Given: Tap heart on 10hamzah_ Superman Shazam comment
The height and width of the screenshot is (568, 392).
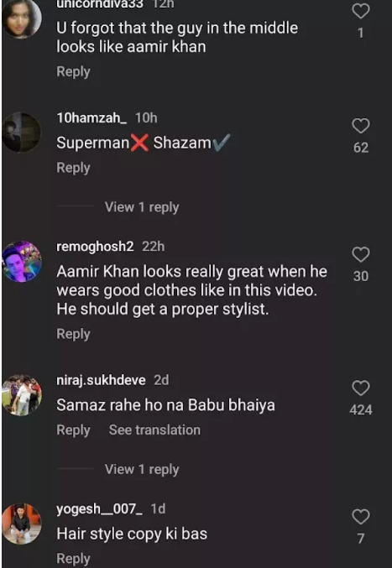Looking at the screenshot, I should (361, 126).
